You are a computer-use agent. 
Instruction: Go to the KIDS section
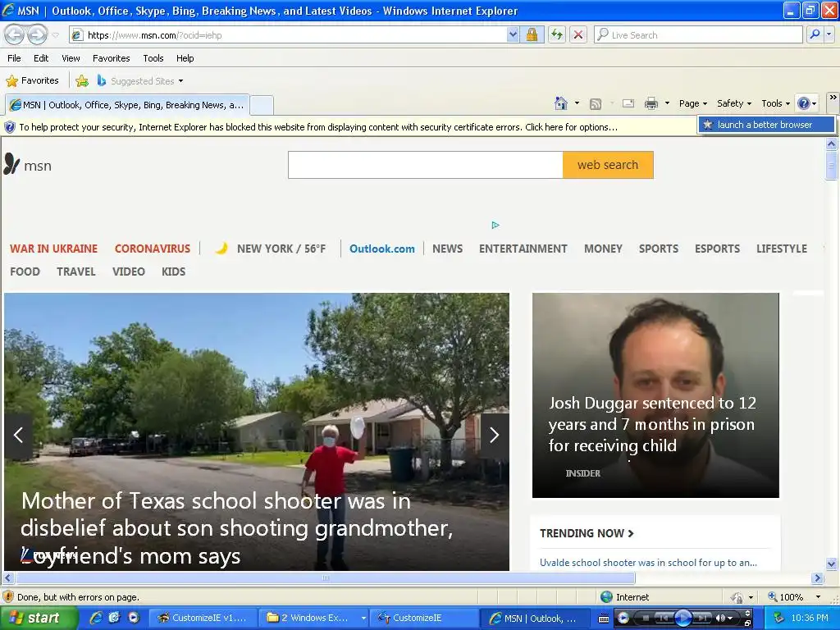[x=174, y=272]
